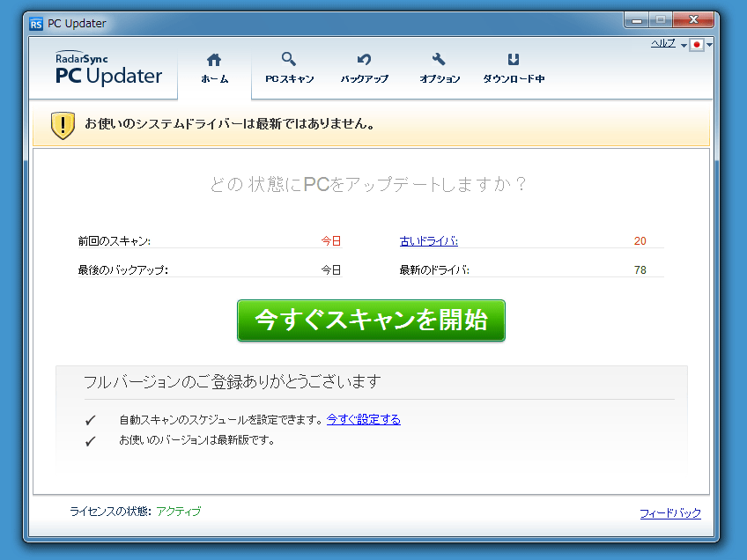The height and width of the screenshot is (560, 747).
Task: Click the Japanese flag language icon
Action: [x=697, y=45]
